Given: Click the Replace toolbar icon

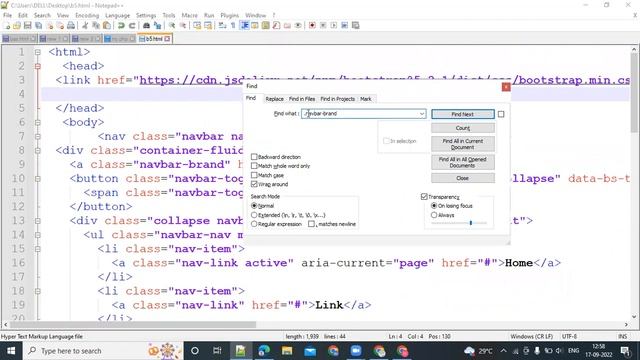Looking at the screenshot, I should point(158,25).
